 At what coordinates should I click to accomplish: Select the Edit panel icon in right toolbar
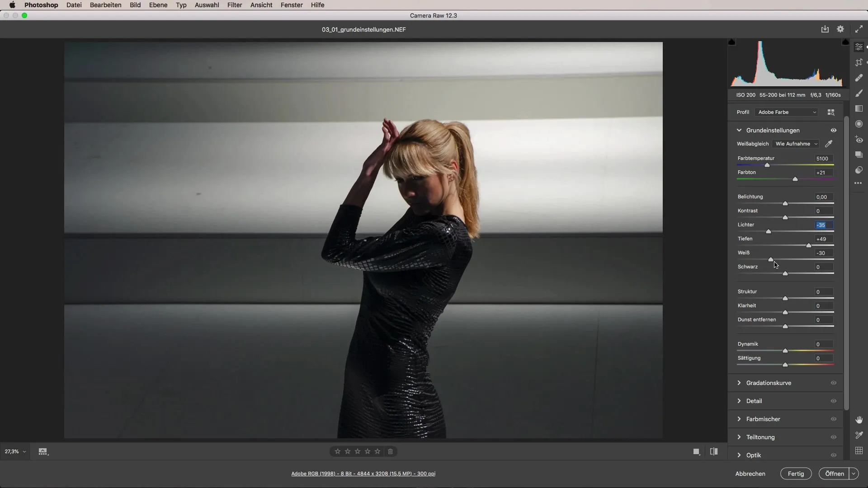859,47
